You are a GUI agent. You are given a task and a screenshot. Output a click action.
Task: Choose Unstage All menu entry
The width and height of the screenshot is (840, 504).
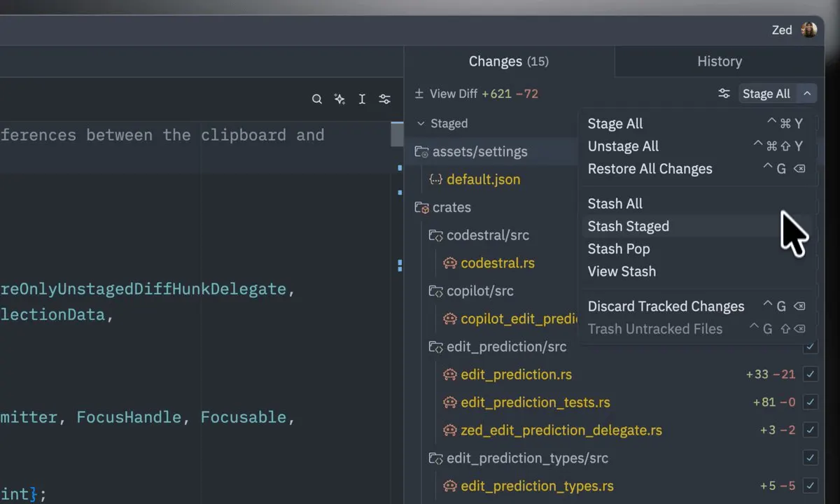coord(698,146)
